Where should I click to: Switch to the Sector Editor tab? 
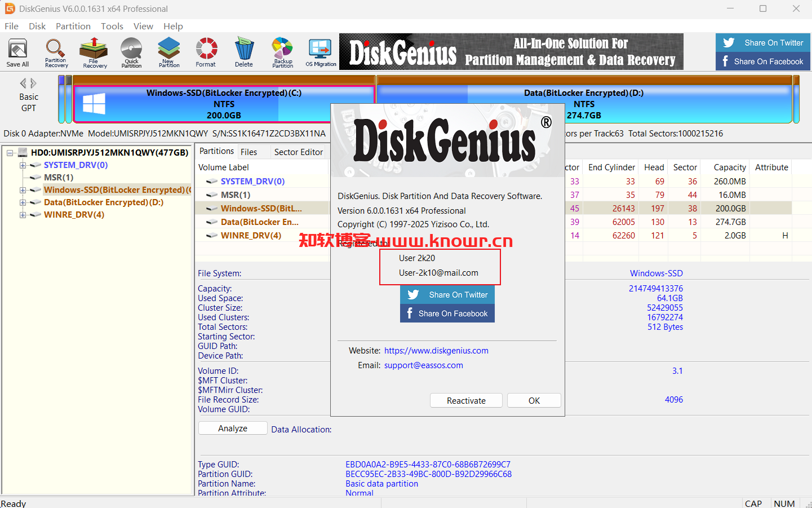click(299, 152)
